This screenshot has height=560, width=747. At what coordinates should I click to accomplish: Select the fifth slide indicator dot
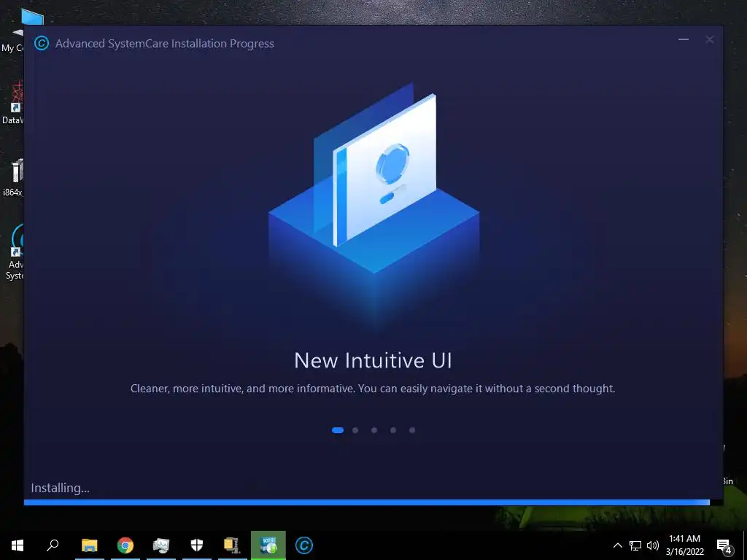(412, 430)
